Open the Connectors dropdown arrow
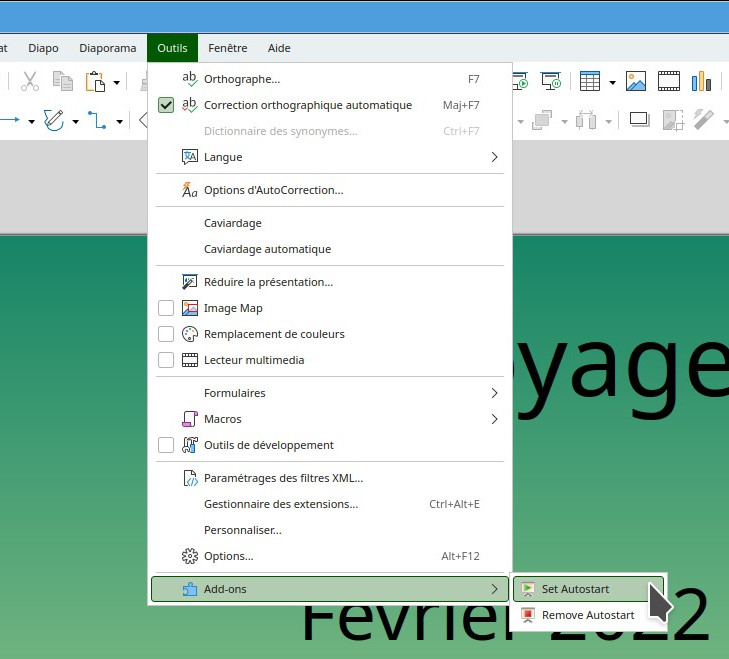Image resolution: width=729 pixels, height=659 pixels. 119,122
